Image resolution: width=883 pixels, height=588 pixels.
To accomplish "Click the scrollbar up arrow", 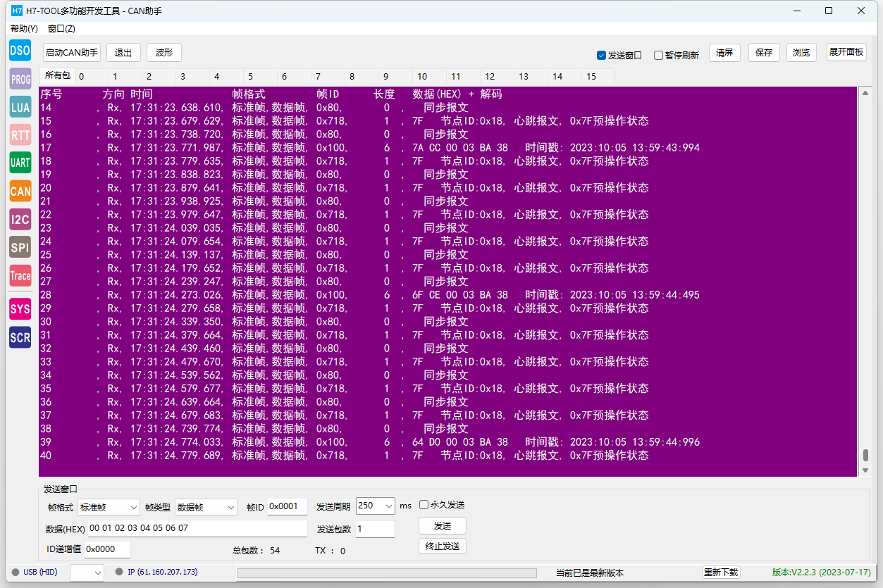I will pyautogui.click(x=865, y=92).
